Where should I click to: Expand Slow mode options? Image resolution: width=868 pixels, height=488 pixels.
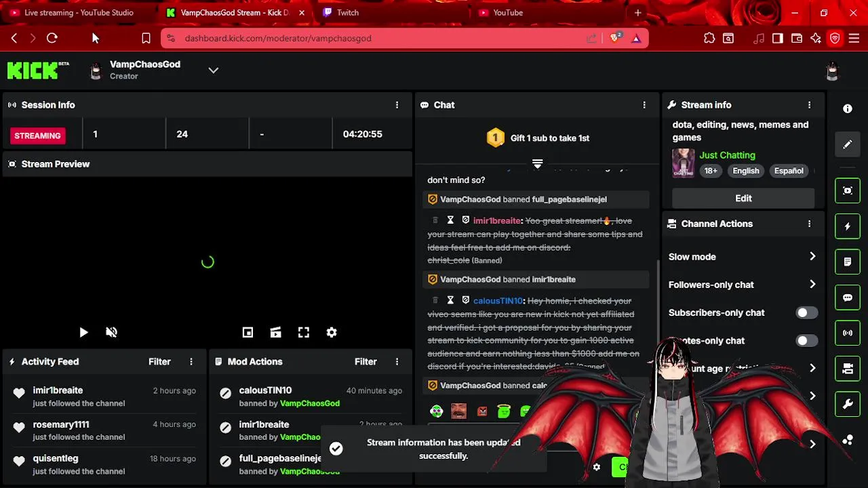click(812, 256)
